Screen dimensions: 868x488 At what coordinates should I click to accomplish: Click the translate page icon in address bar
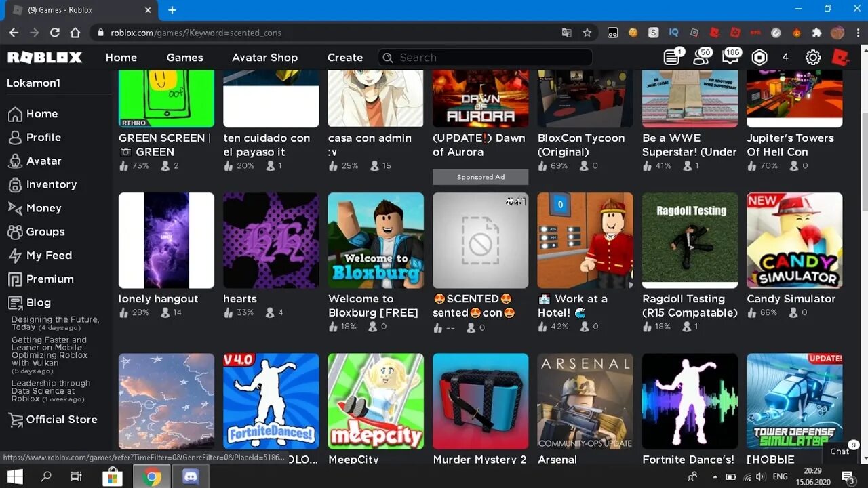(x=567, y=33)
